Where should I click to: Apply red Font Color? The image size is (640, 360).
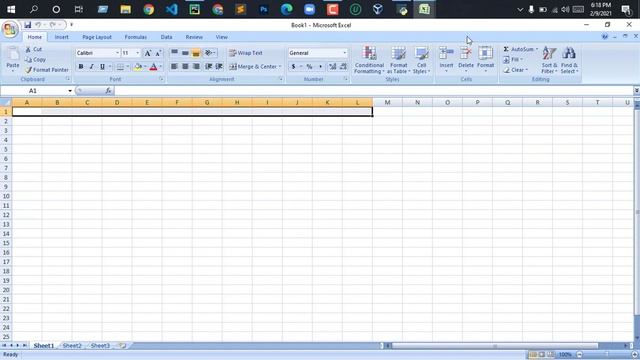[x=153, y=67]
